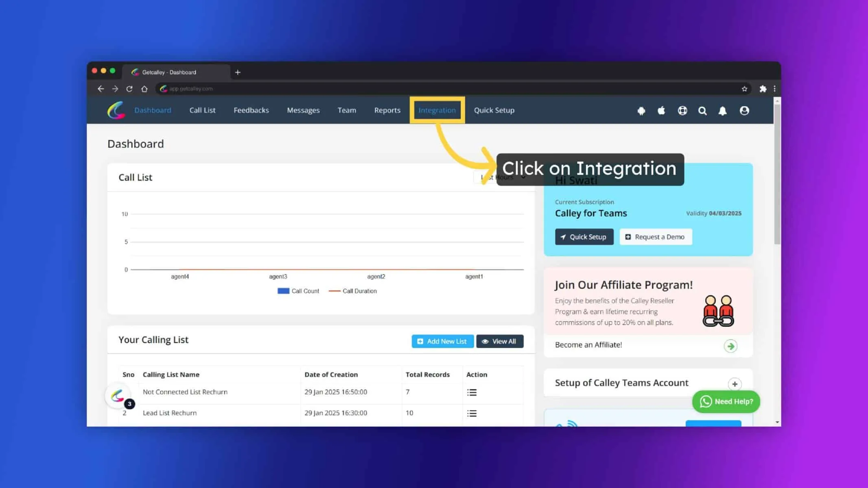The height and width of the screenshot is (488, 868).
Task: Open the Reports menu item
Action: pyautogui.click(x=387, y=110)
